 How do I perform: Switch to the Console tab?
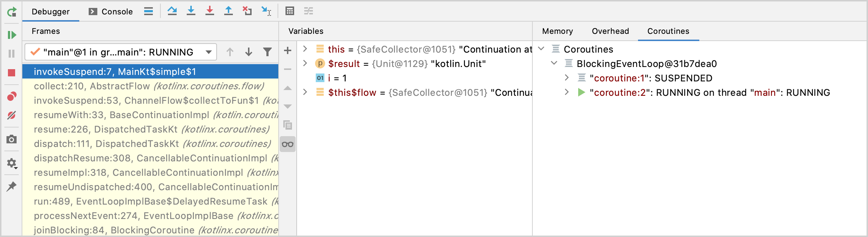(111, 12)
